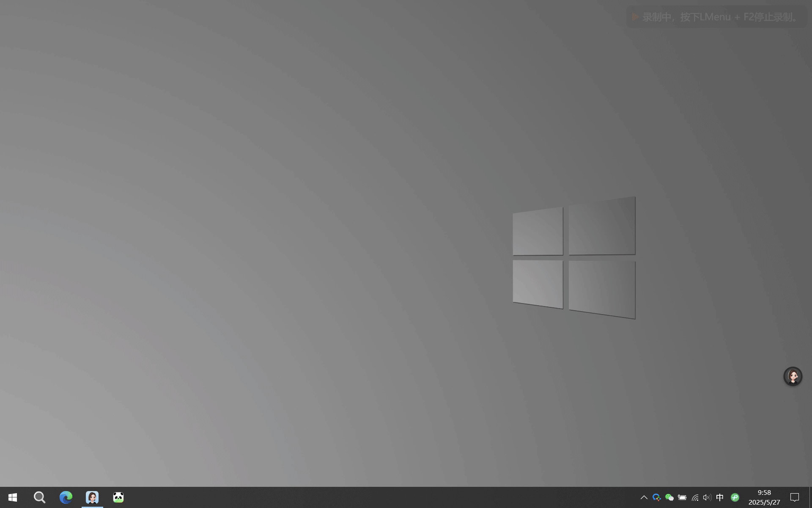Open the volume speaker control
Screen dimensions: 812x508
click(707, 497)
